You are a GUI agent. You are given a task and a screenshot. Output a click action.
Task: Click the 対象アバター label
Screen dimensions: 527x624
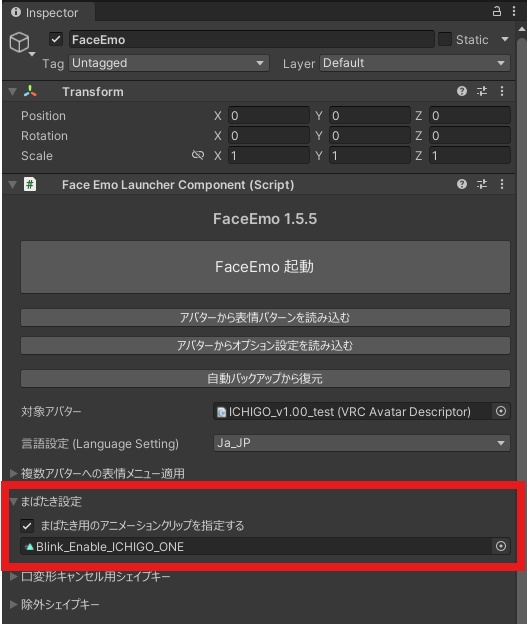51,411
